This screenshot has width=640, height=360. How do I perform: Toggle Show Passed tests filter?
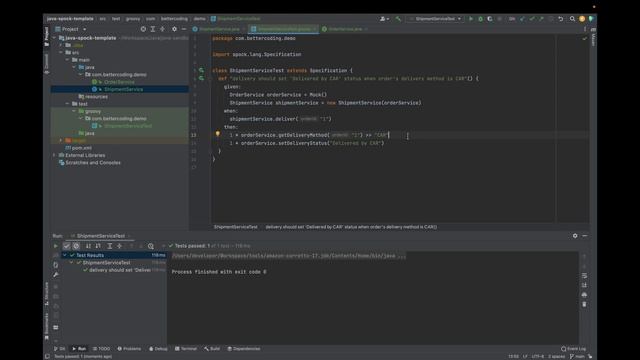[x=67, y=246]
